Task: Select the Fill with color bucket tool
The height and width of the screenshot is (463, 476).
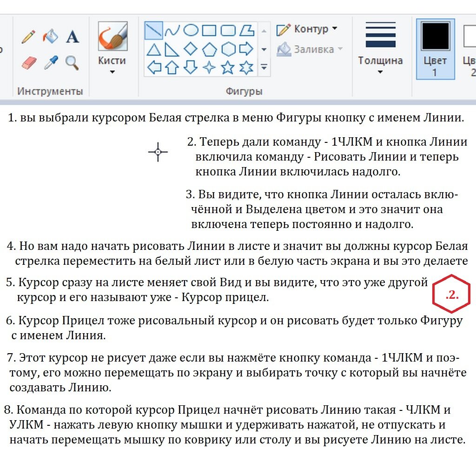Action: click(50, 36)
